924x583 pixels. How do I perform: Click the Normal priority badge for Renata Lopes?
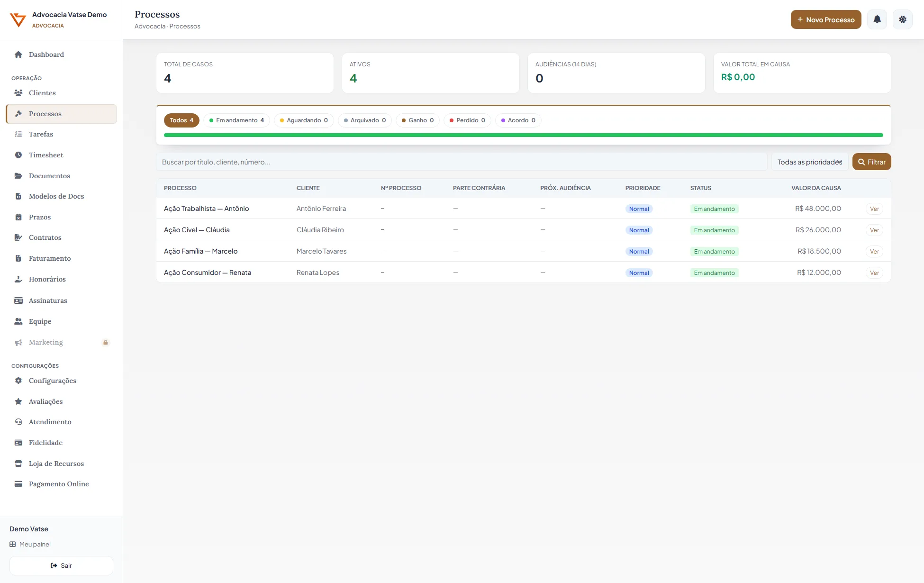639,273
